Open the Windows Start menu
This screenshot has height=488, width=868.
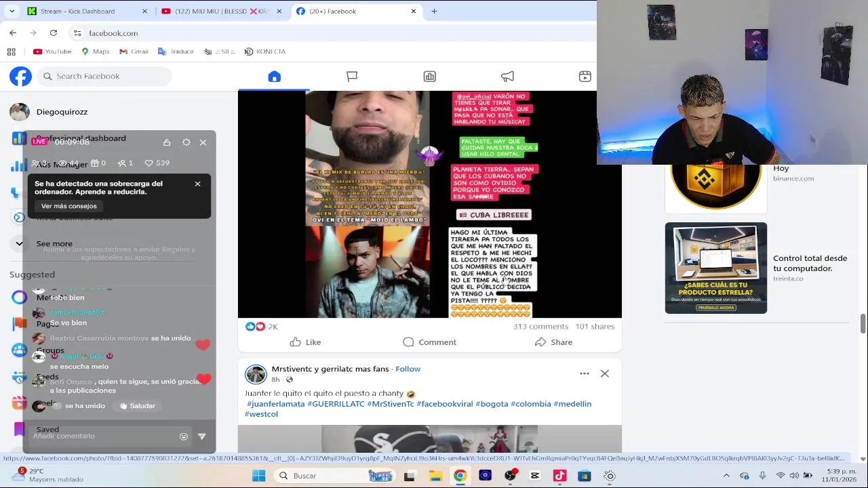click(x=259, y=476)
